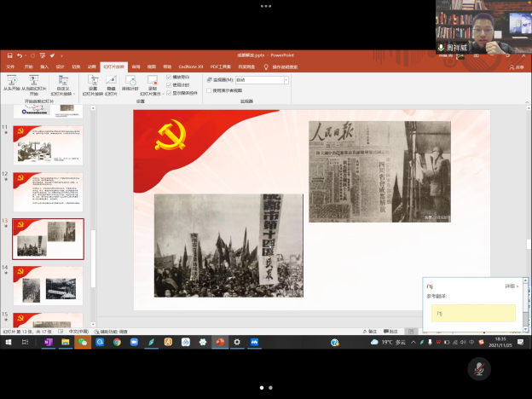Open OneNote from the taskbar
Image resolution: width=532 pixels, height=399 pixels.
[x=49, y=343]
